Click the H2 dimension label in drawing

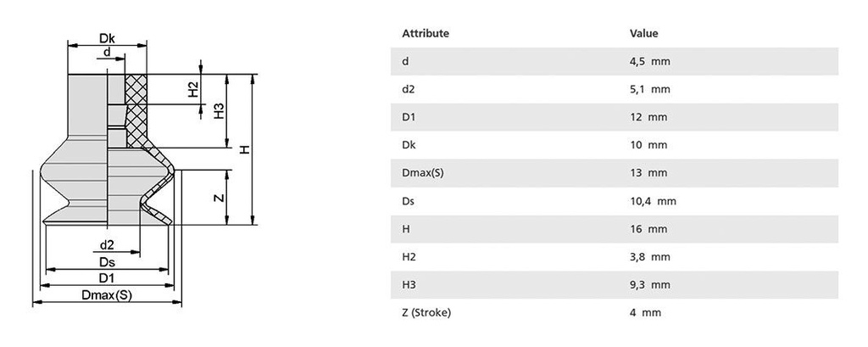[x=193, y=89]
